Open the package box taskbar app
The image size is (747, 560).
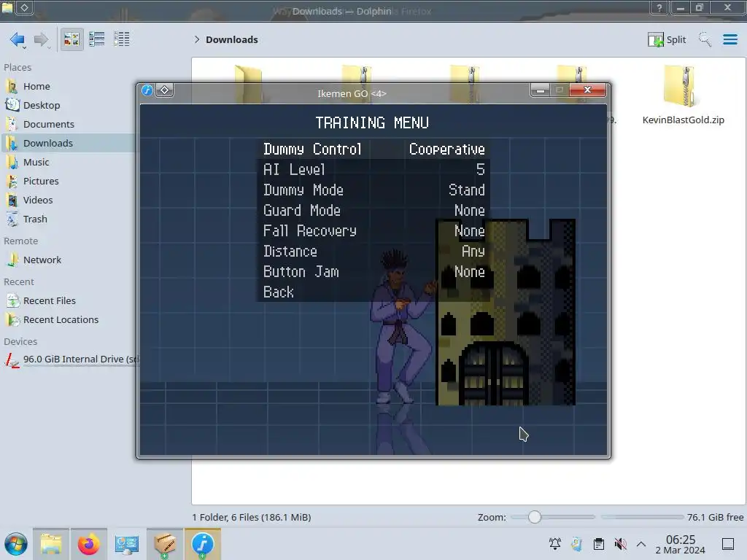[x=165, y=544]
